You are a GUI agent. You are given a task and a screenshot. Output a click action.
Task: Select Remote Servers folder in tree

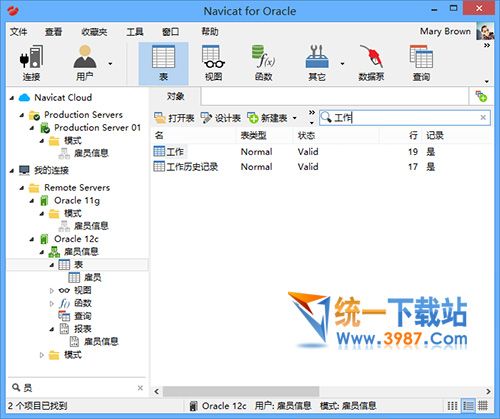pos(77,188)
